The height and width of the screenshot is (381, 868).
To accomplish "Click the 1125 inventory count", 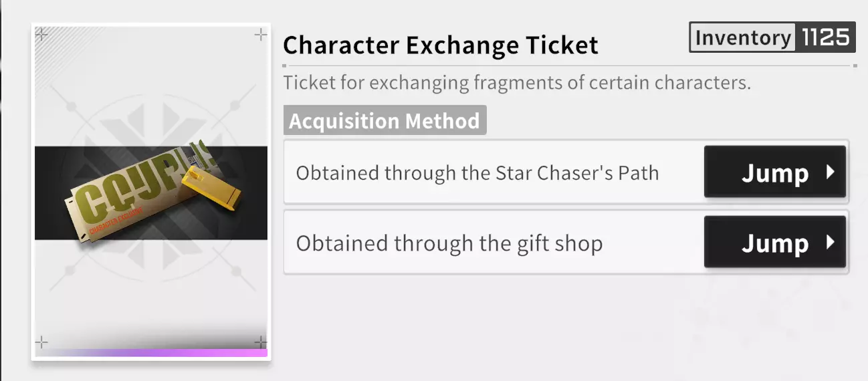I will 825,37.
